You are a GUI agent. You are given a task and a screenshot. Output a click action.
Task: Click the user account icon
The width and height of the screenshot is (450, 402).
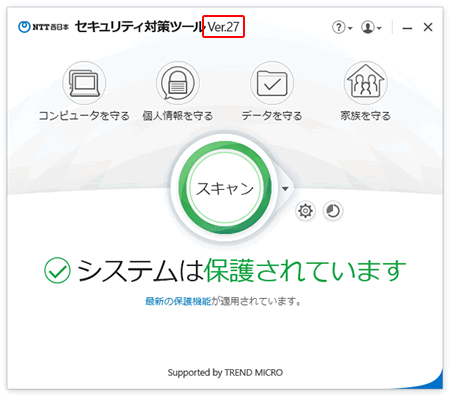(367, 27)
